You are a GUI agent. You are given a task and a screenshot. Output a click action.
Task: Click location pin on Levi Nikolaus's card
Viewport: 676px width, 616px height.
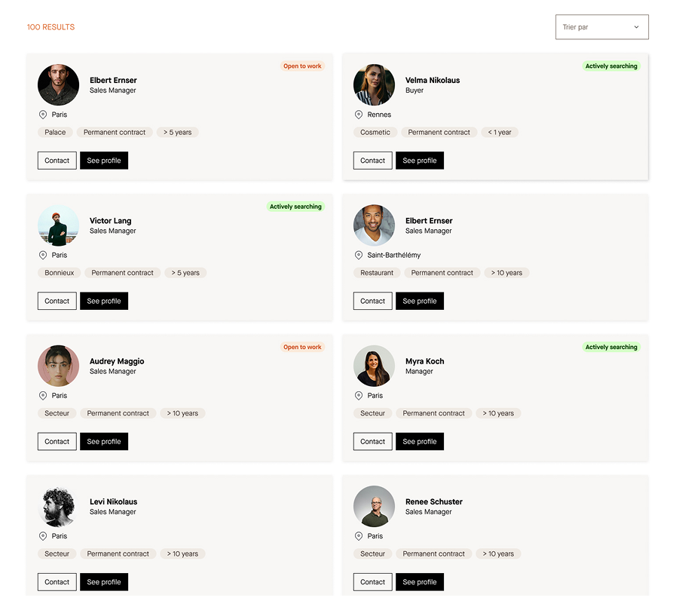43,536
